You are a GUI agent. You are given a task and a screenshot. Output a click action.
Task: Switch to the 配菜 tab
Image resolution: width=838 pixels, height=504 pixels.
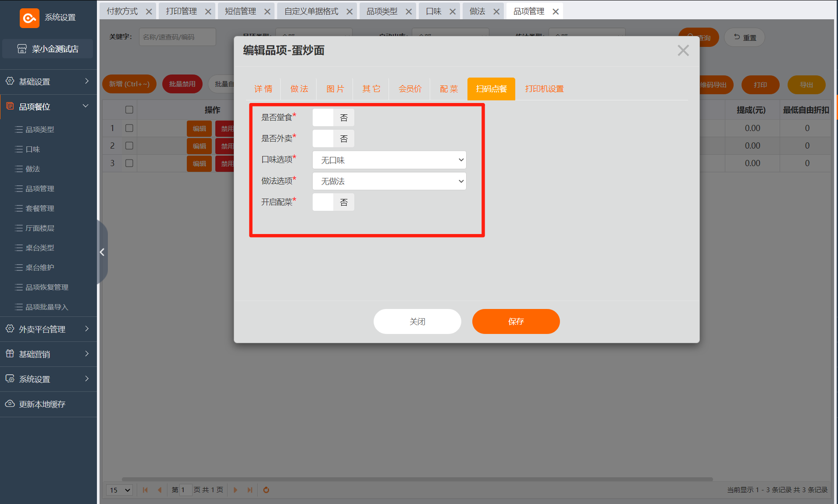[449, 89]
